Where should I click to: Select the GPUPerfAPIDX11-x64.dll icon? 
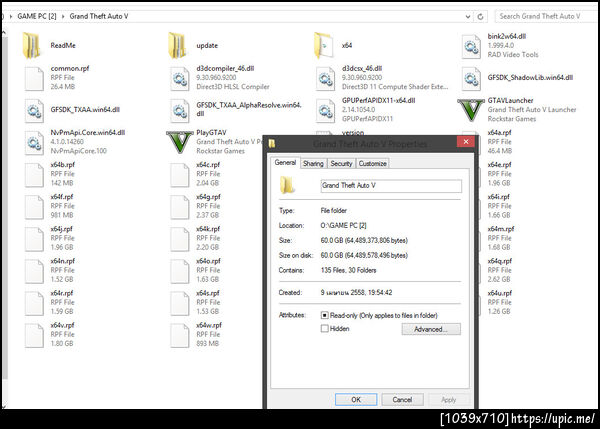(x=325, y=110)
